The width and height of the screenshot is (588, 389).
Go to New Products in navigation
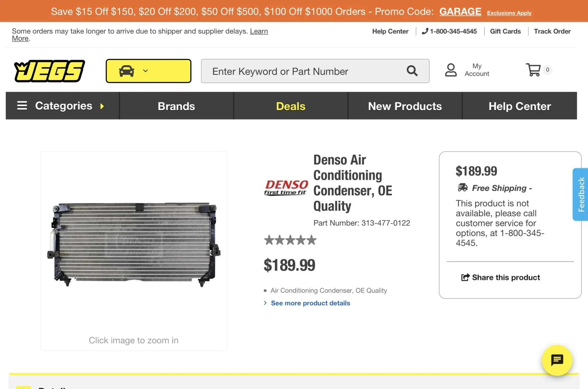click(405, 106)
